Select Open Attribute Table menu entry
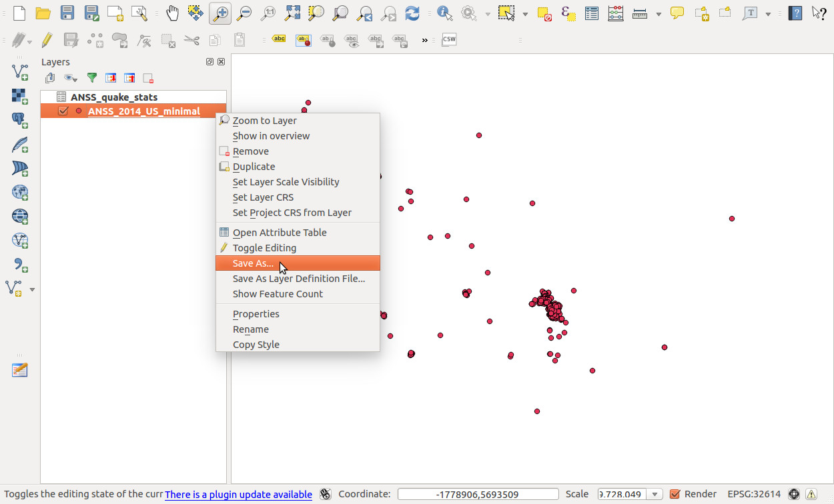This screenshot has height=504, width=834. pos(279,233)
